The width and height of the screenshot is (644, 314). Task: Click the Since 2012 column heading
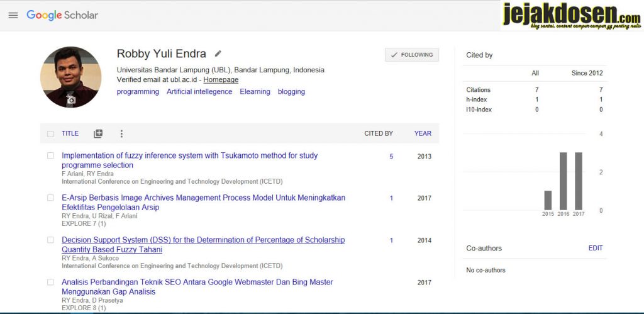click(587, 73)
